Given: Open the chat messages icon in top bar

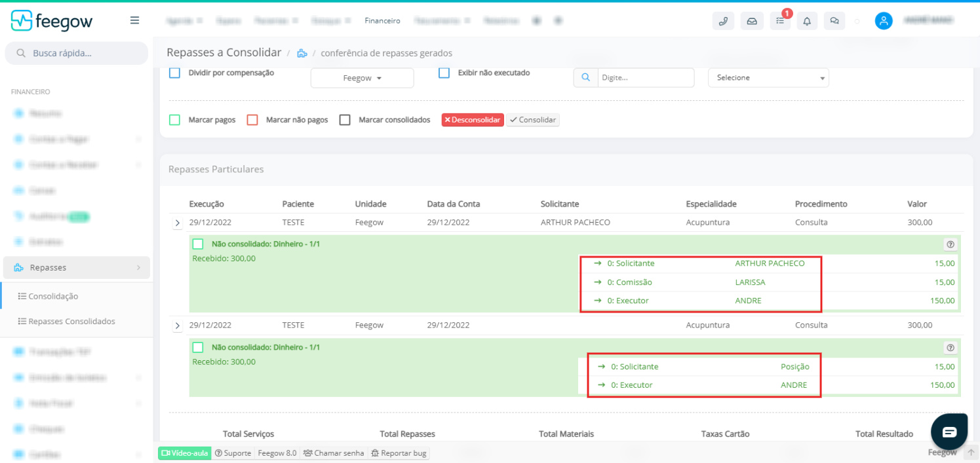Looking at the screenshot, I should pyautogui.click(x=834, y=21).
